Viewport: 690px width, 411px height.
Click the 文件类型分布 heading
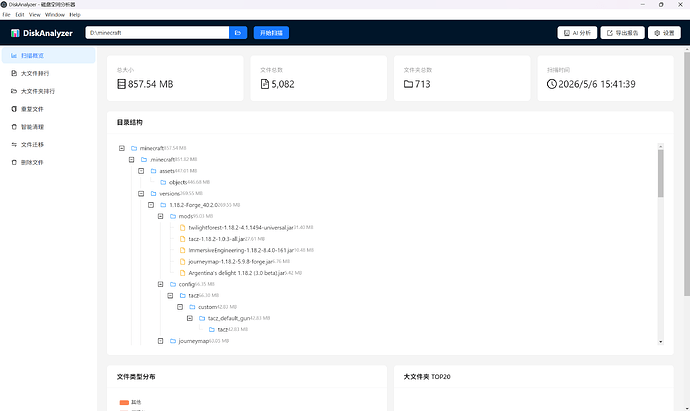(136, 377)
